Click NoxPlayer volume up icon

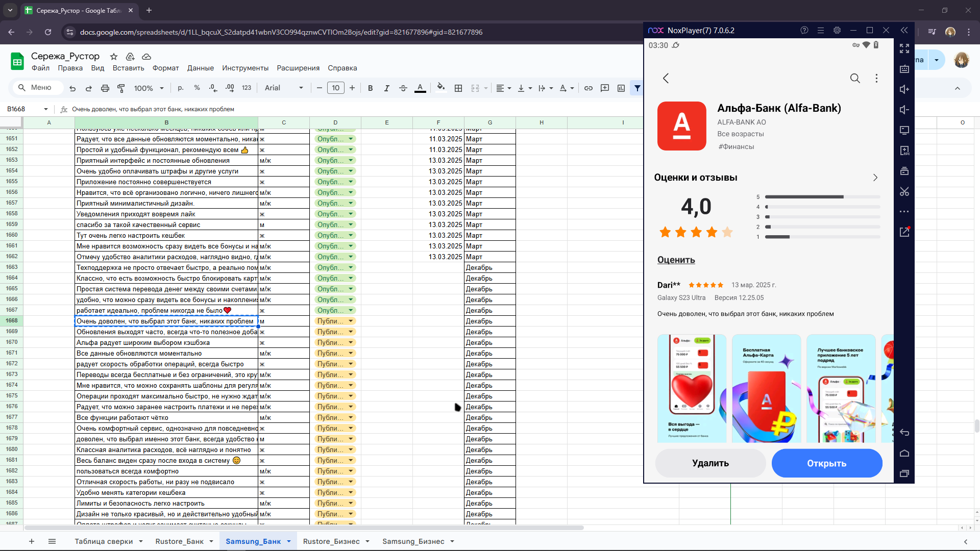(x=904, y=89)
